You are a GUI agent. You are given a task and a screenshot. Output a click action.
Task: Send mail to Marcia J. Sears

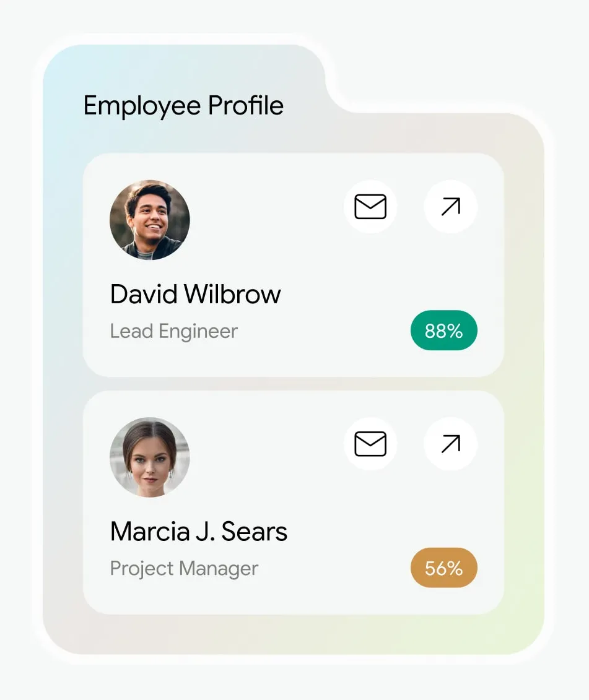tap(370, 444)
